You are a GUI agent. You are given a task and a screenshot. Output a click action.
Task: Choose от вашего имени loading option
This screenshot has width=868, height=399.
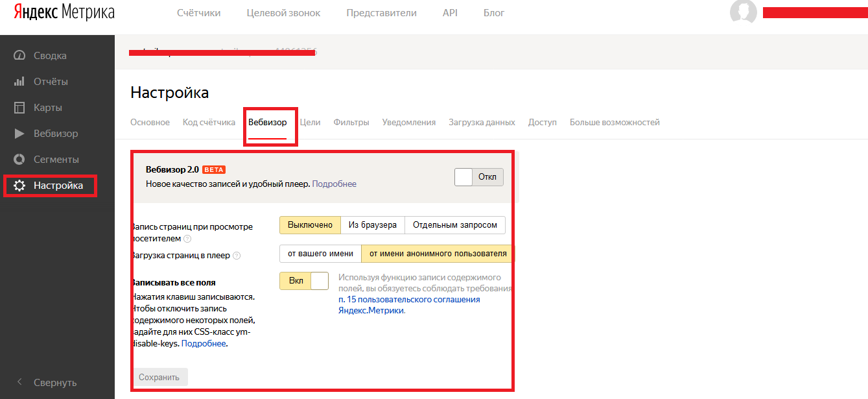tap(320, 254)
